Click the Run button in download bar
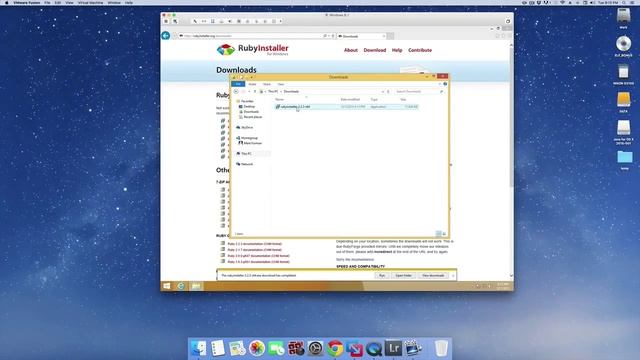640x360 pixels. coord(382,276)
